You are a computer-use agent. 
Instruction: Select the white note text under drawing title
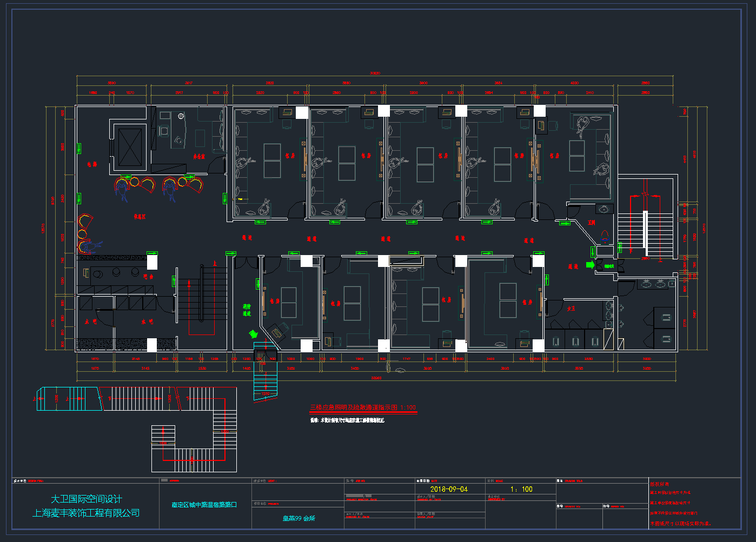pos(347,420)
